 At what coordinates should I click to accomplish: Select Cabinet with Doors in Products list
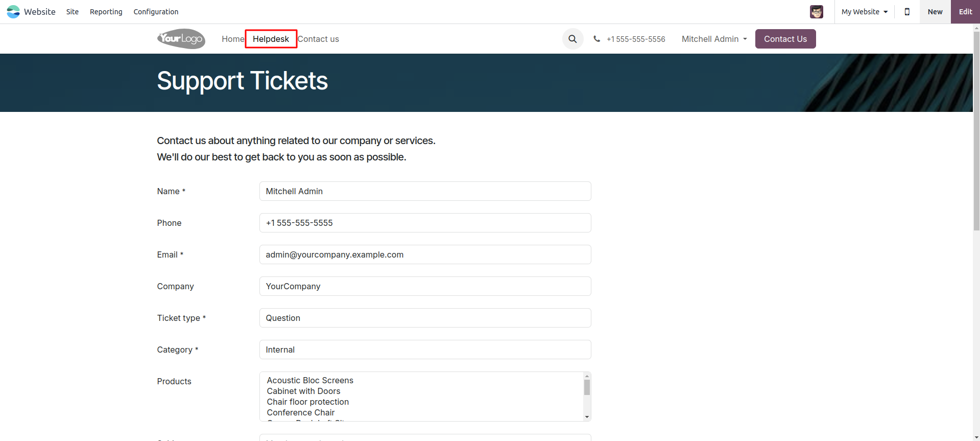[x=303, y=391]
